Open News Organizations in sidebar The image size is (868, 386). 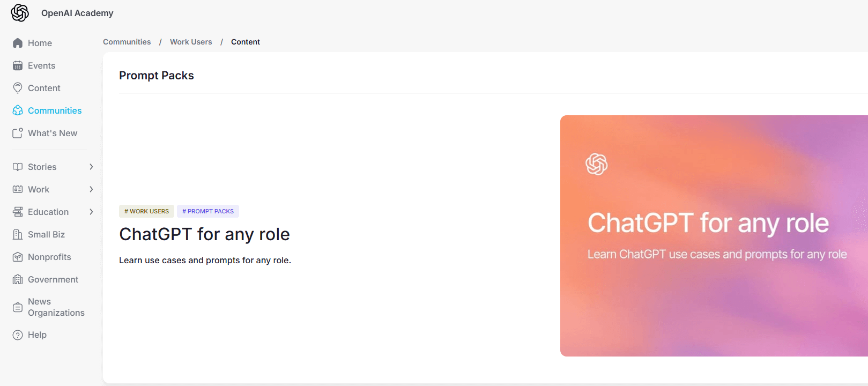point(56,307)
